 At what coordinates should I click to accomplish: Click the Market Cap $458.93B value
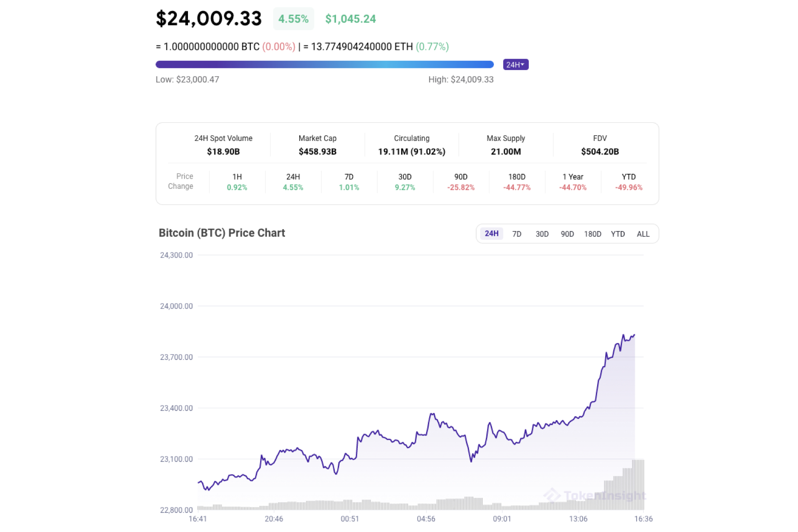pos(317,151)
